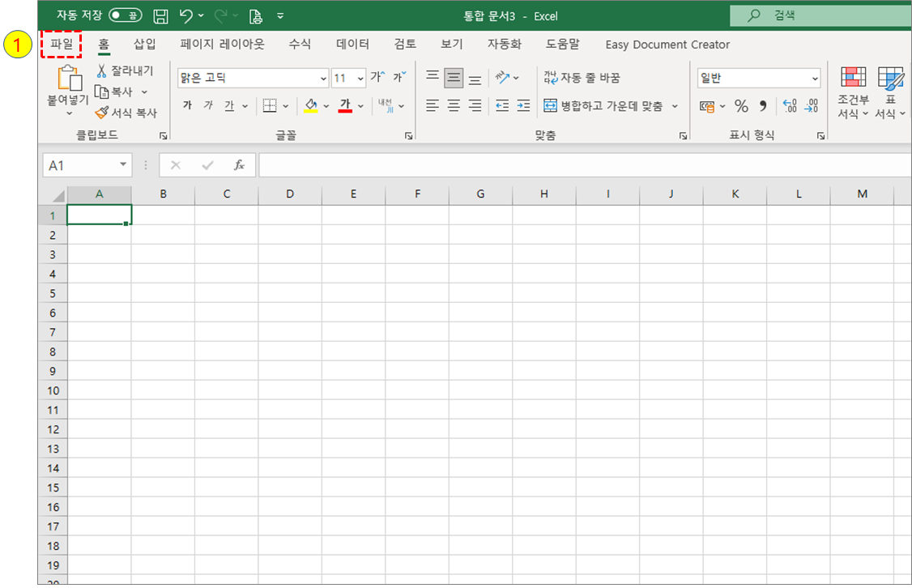The height and width of the screenshot is (588, 912).
Task: Click the Cut (잘라내기) scissors icon
Action: pyautogui.click(x=102, y=71)
